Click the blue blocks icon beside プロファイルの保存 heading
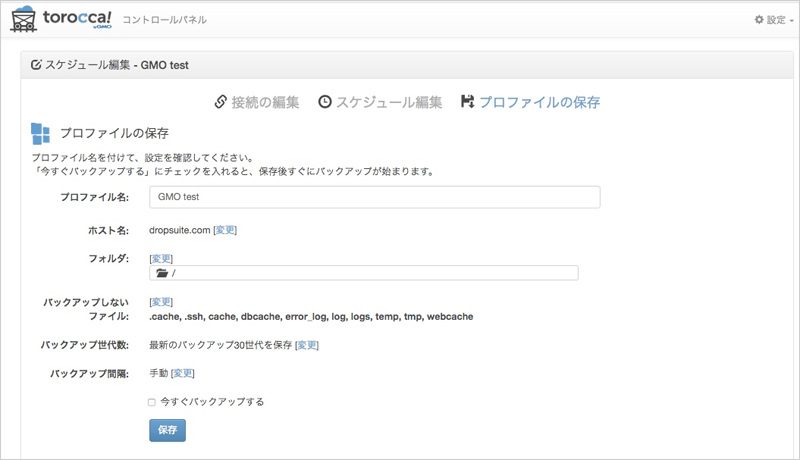Viewport: 800px width, 460px height. coord(40,134)
